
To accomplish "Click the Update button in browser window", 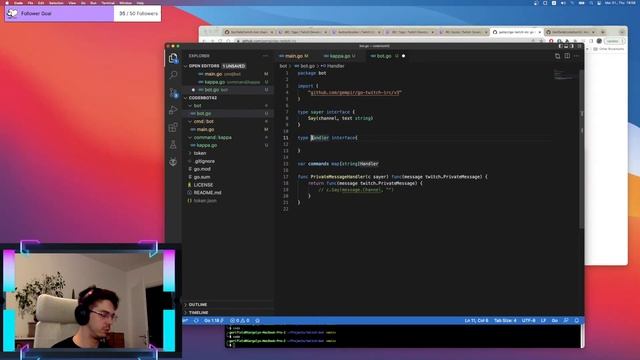I will [x=613, y=41].
